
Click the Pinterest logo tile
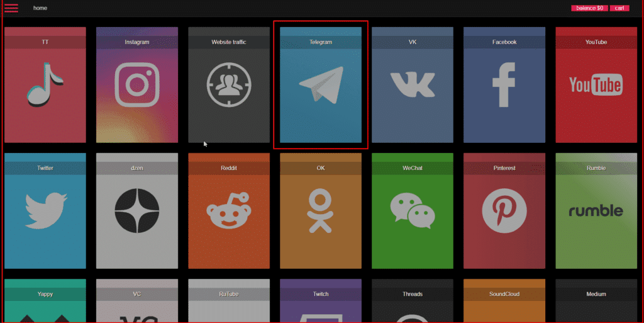point(504,210)
